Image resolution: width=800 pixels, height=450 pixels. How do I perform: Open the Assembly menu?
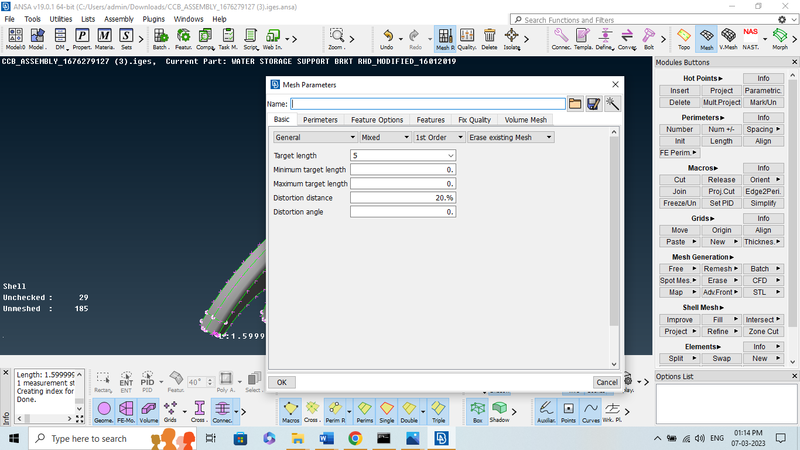click(x=118, y=19)
